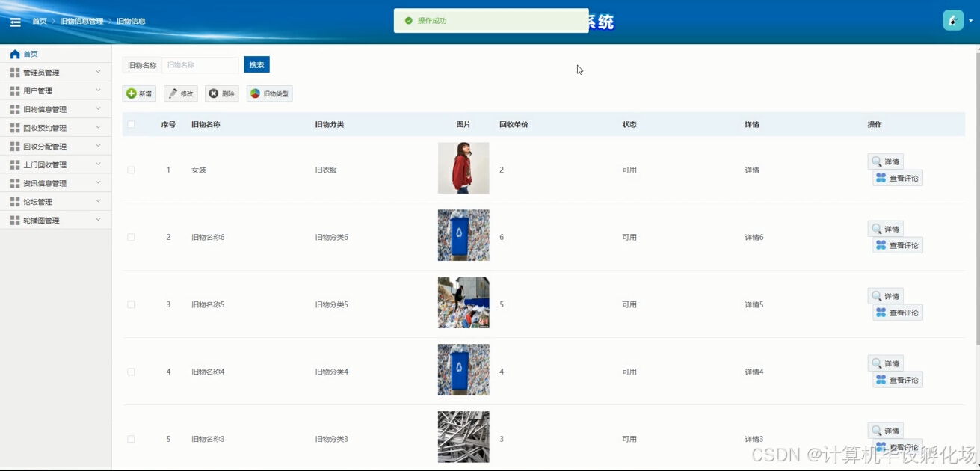Expand 论坛管理 chevron

click(98, 201)
